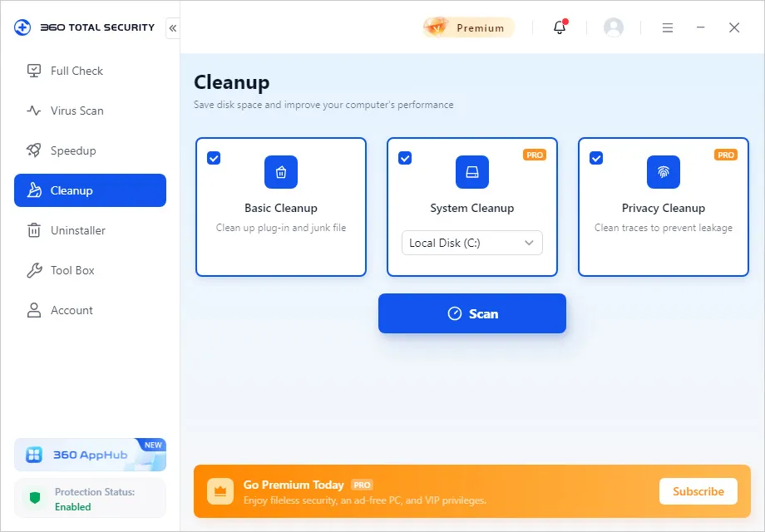The height and width of the screenshot is (532, 765).
Task: Click the Virus Scan pulse icon
Action: (33, 111)
